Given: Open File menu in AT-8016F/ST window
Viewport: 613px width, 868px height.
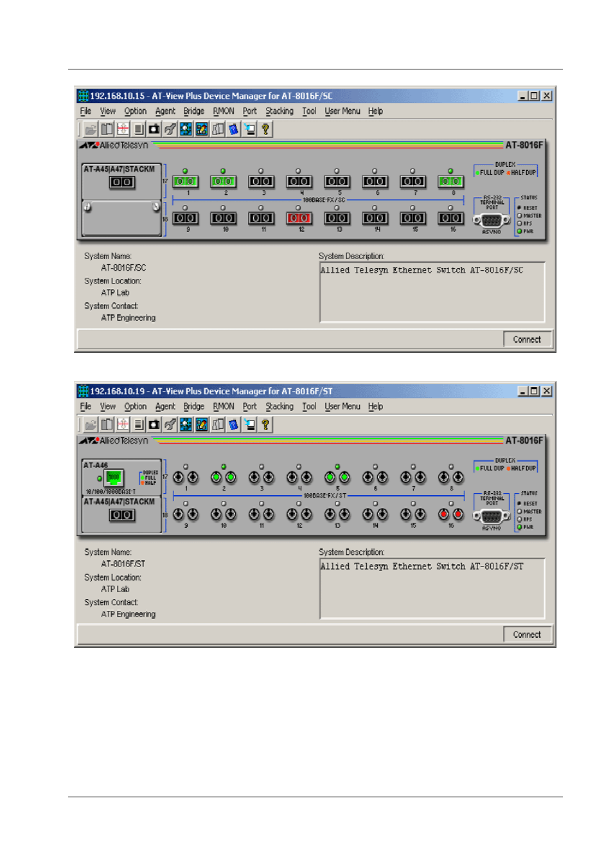Looking at the screenshot, I should coord(85,407).
